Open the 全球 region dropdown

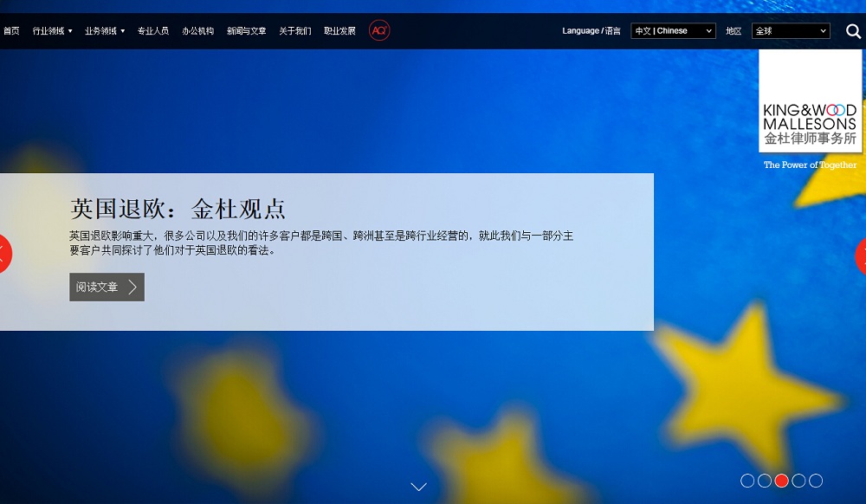[791, 31]
